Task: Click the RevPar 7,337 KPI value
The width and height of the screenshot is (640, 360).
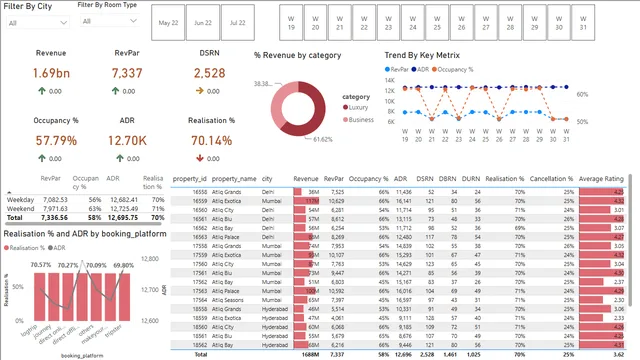Action: (x=127, y=73)
